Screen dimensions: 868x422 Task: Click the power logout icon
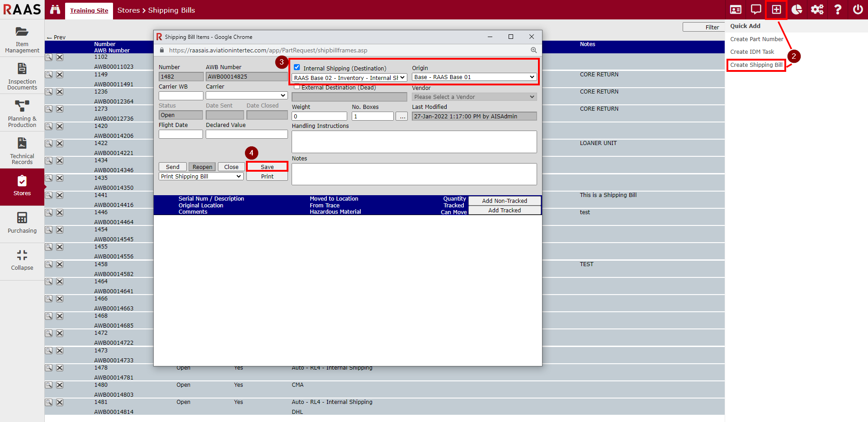(858, 9)
